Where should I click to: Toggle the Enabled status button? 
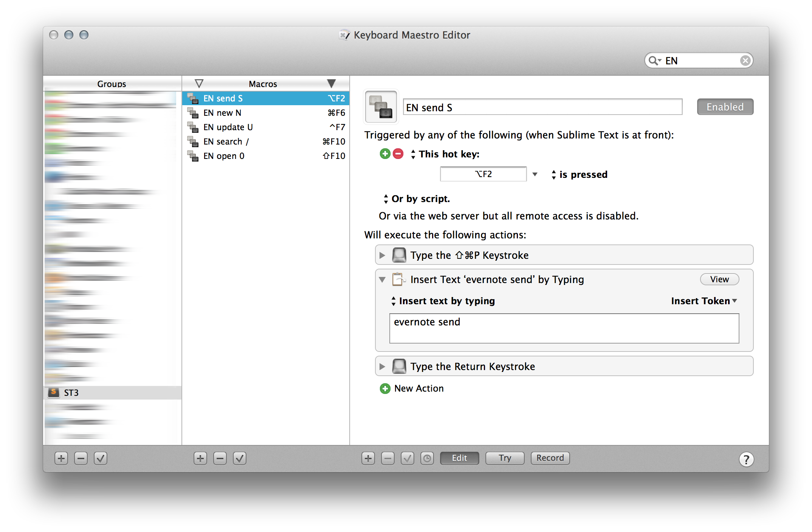point(725,107)
